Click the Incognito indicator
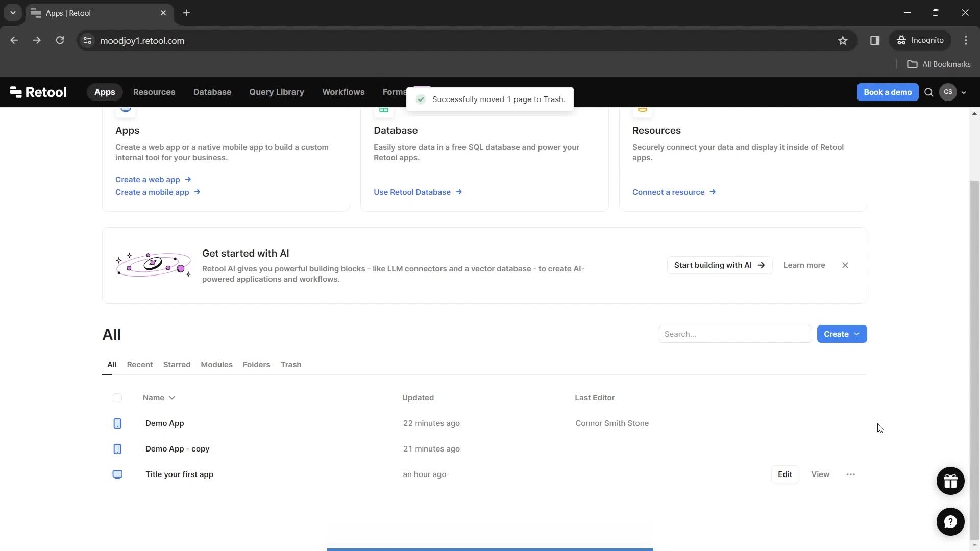This screenshot has height=551, width=980. [920, 40]
